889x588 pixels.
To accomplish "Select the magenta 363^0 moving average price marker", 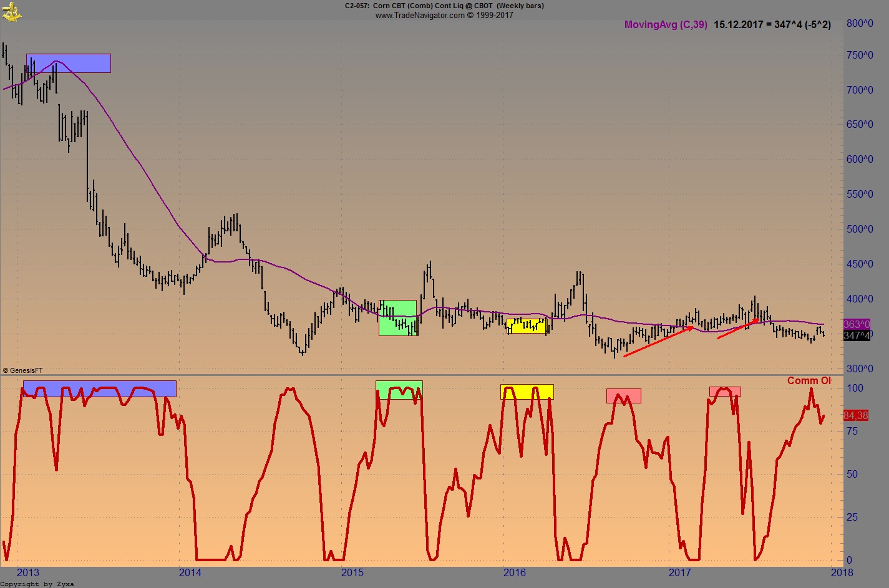I will [855, 324].
